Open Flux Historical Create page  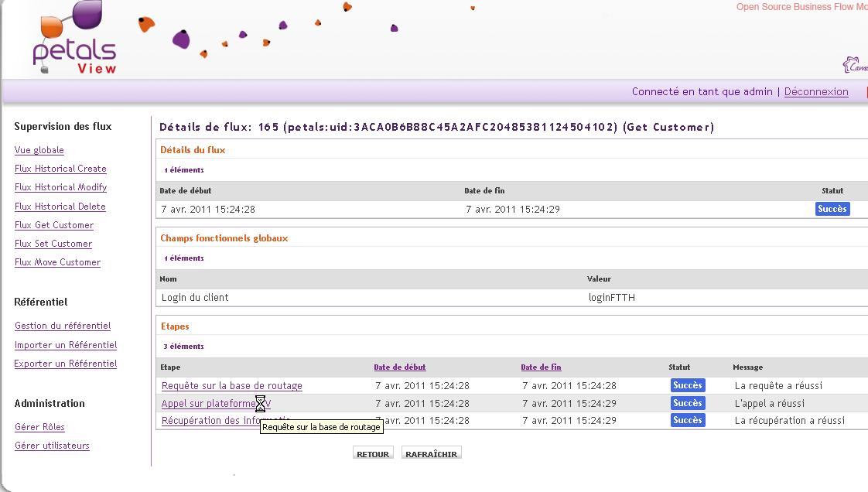point(60,169)
